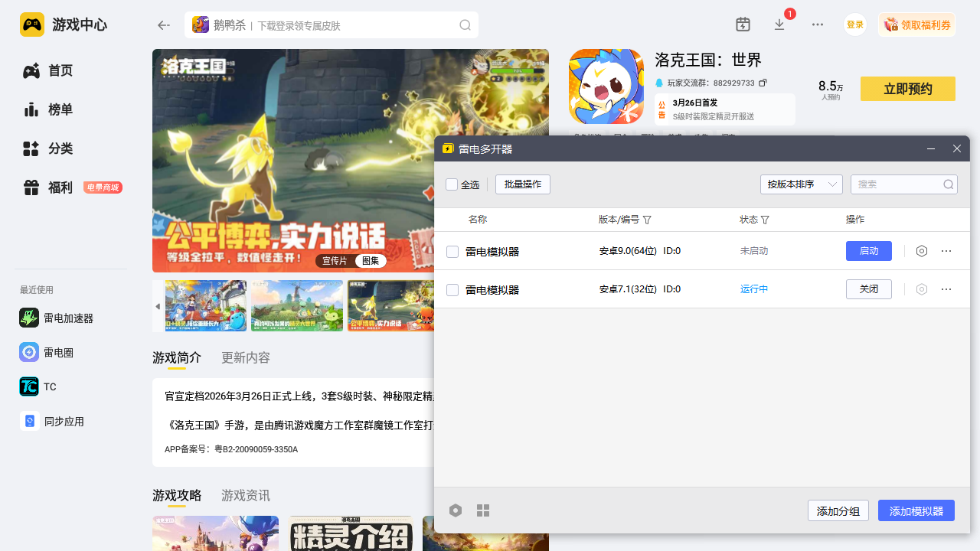This screenshot has height=551, width=980.
Task: Check the running Android 7.1 emulator checkbox
Action: (x=452, y=290)
